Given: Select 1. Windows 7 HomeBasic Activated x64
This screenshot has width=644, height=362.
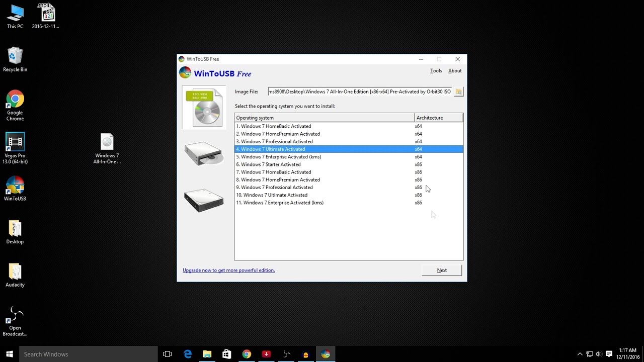Looking at the screenshot, I should (349, 126).
